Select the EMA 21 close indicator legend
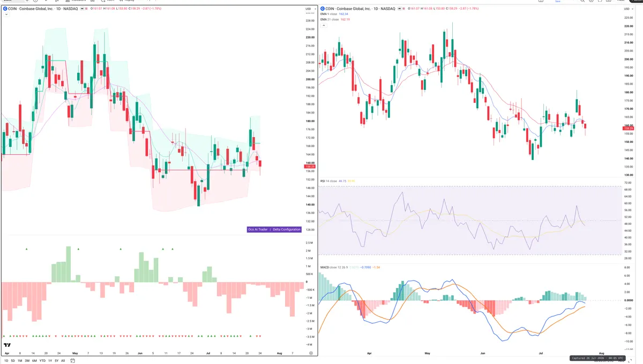This screenshot has width=643, height=364. 335,19
